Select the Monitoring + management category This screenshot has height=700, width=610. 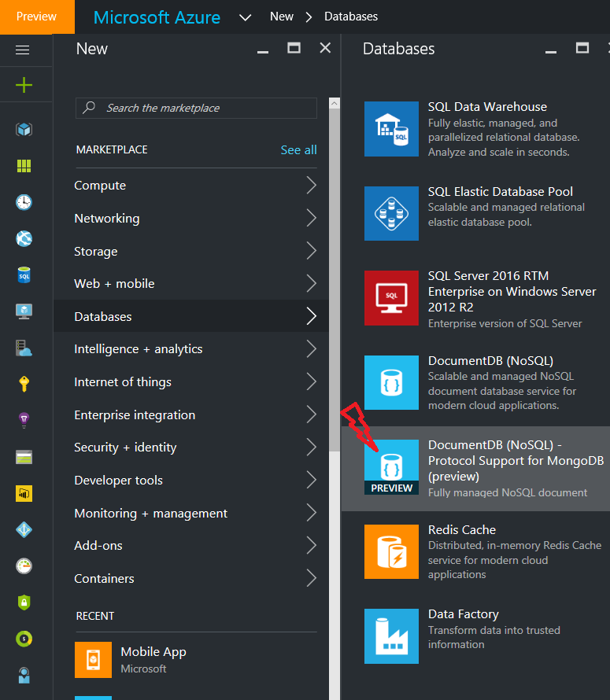(191, 513)
